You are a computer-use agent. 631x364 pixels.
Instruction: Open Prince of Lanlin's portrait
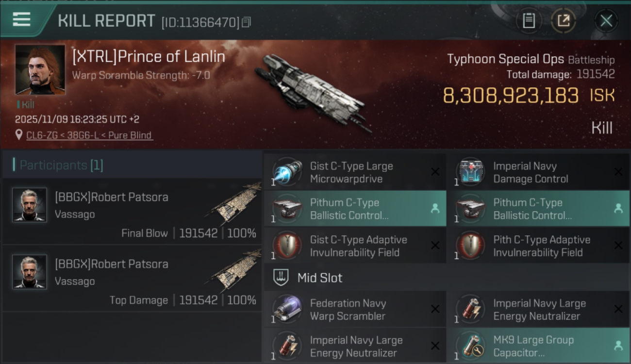(40, 69)
